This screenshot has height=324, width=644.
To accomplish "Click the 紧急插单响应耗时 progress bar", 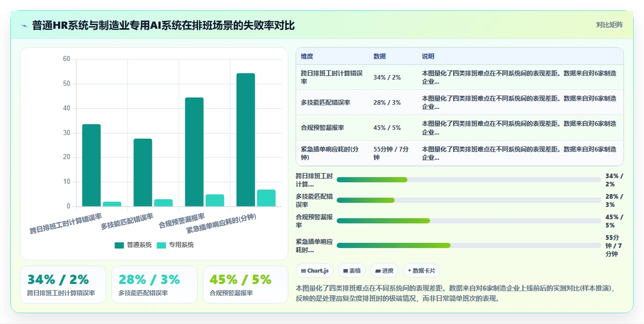I will pos(469,245).
